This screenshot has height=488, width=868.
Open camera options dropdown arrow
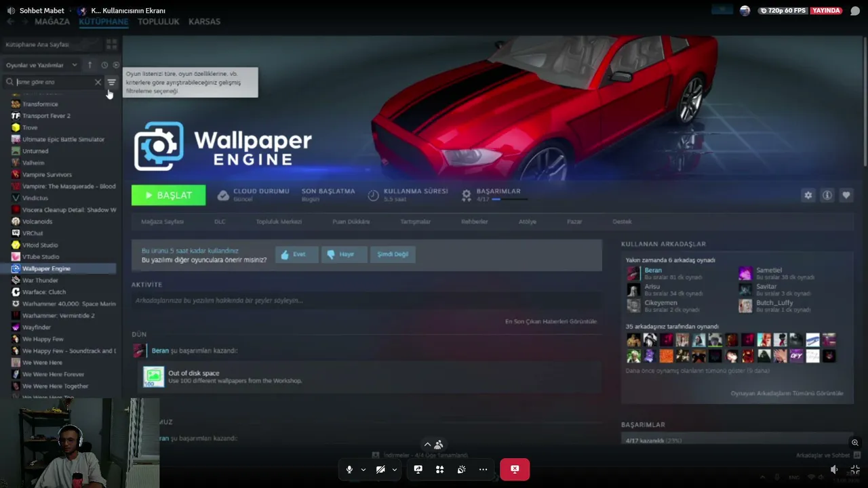coord(395,469)
